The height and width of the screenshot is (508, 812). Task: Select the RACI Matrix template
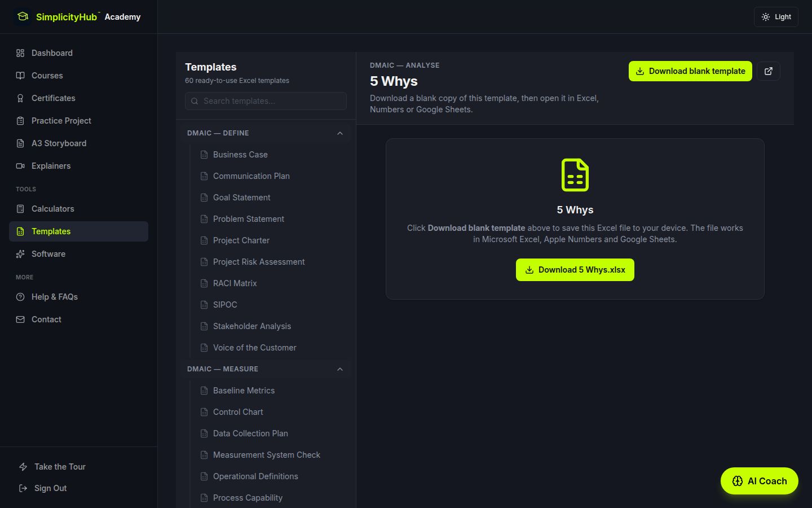click(x=235, y=283)
